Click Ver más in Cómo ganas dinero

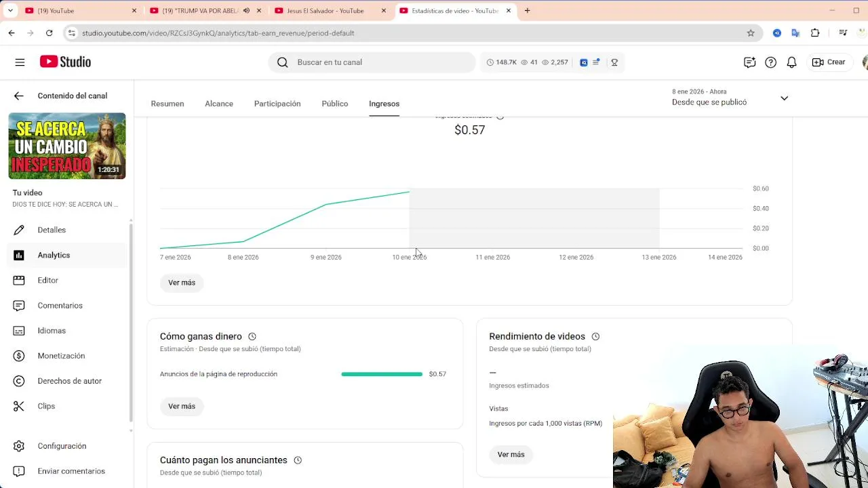click(x=182, y=406)
